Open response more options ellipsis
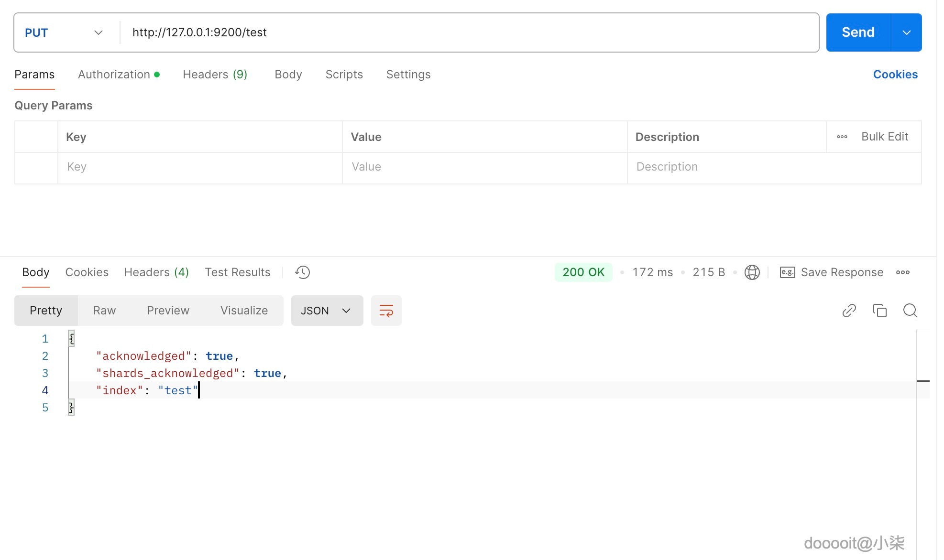944x560 pixels. point(902,272)
